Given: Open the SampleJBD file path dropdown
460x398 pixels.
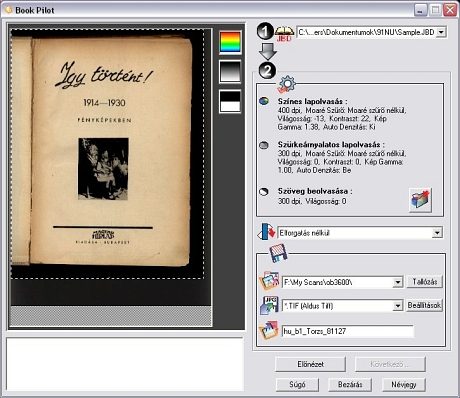Looking at the screenshot, I should pyautogui.click(x=441, y=32).
